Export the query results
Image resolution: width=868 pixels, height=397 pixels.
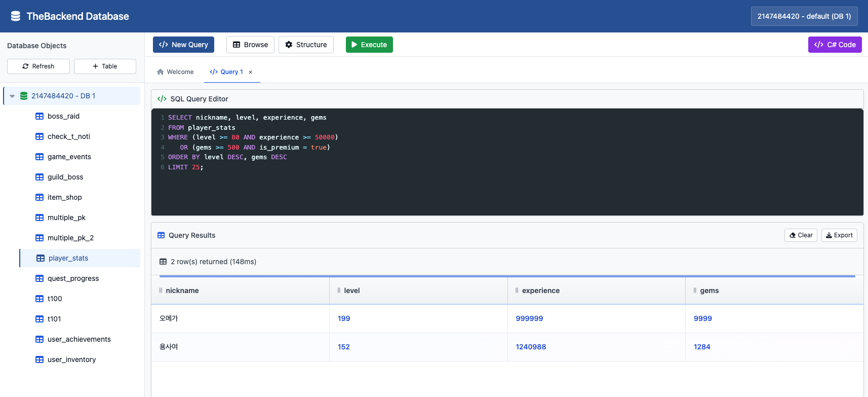pos(839,235)
